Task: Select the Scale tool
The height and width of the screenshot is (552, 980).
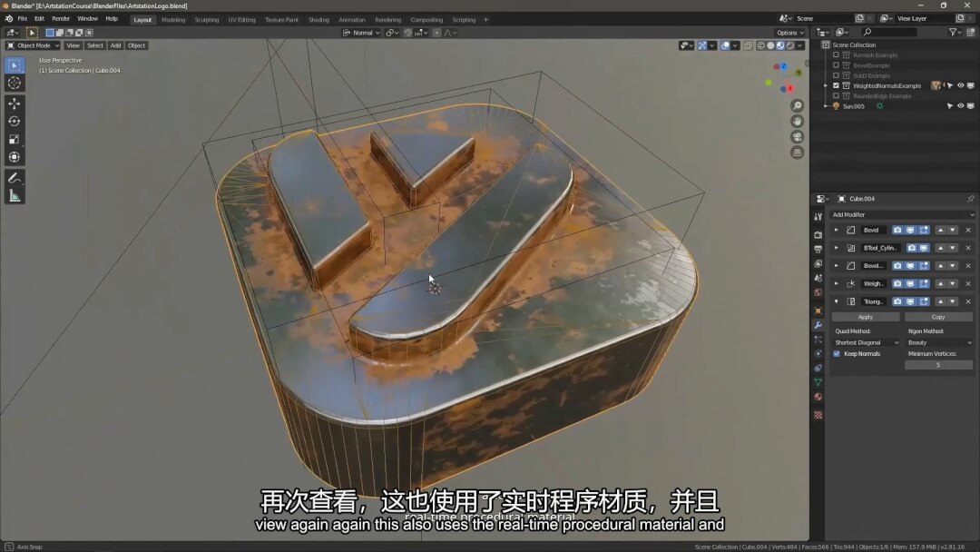Action: coord(15,140)
